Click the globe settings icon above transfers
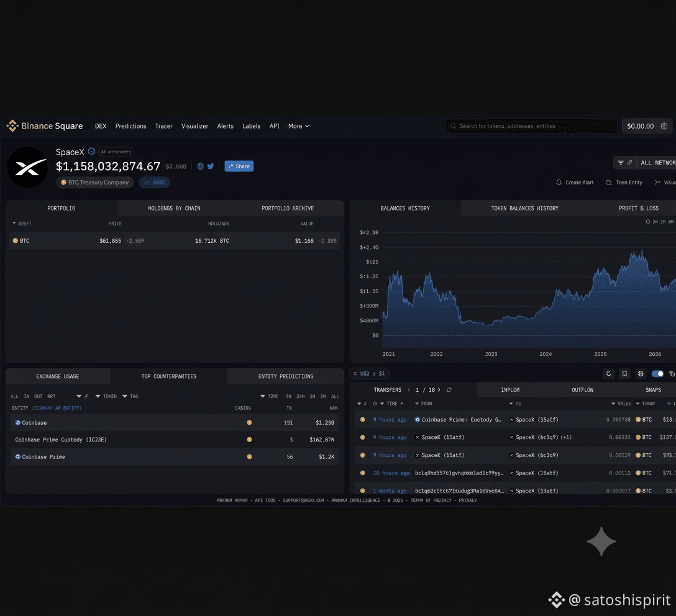Image resolution: width=676 pixels, height=616 pixels. coord(641,373)
